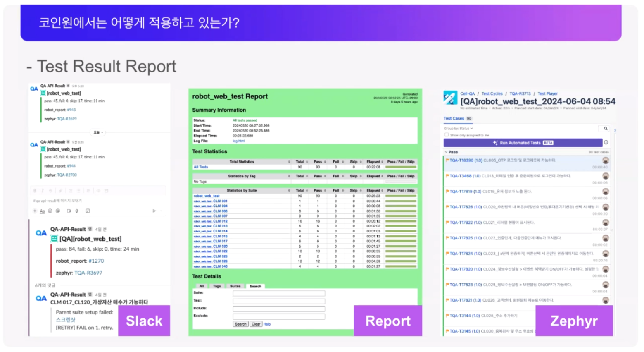644x352 pixels.
Task: Click the bold formatting icon in Slack composer
Action: (x=35, y=191)
